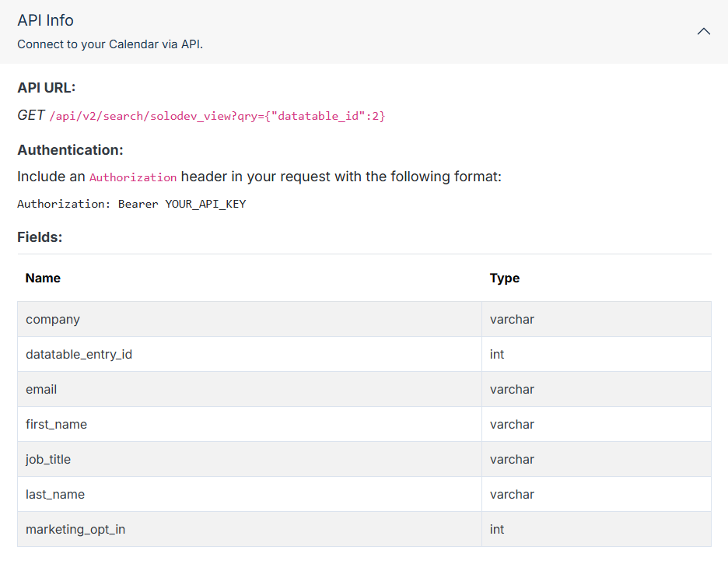Collapse the API Info section chevron
This screenshot has height=578, width=728.
point(703,32)
